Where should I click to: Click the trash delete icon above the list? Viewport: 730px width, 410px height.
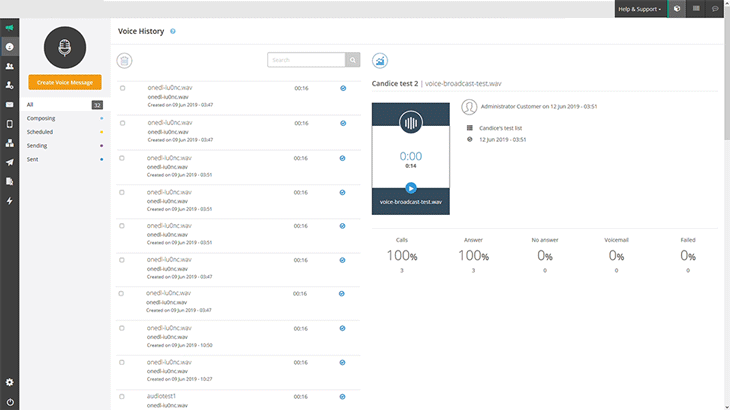[124, 61]
